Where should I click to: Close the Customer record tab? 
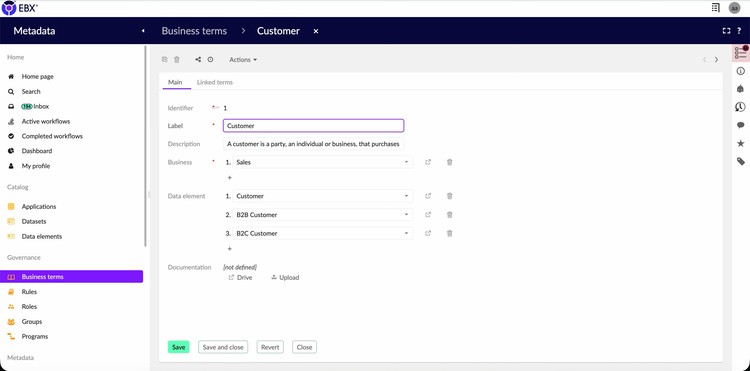(x=316, y=31)
